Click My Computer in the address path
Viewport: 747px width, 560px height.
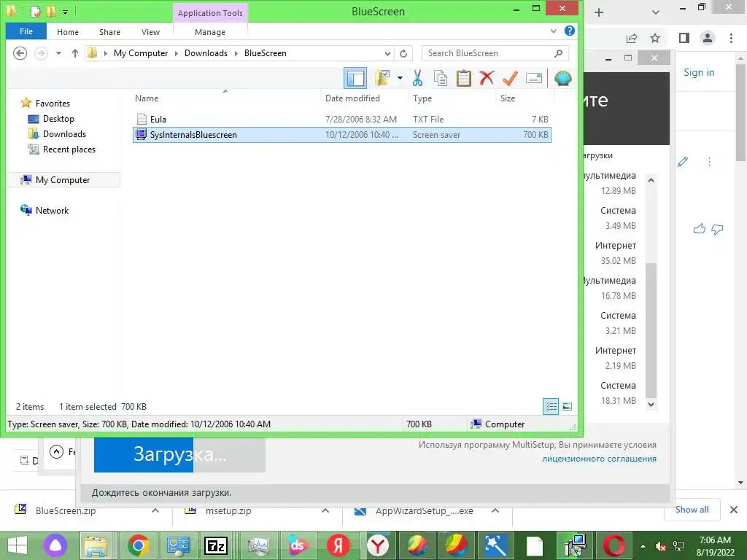coord(141,52)
